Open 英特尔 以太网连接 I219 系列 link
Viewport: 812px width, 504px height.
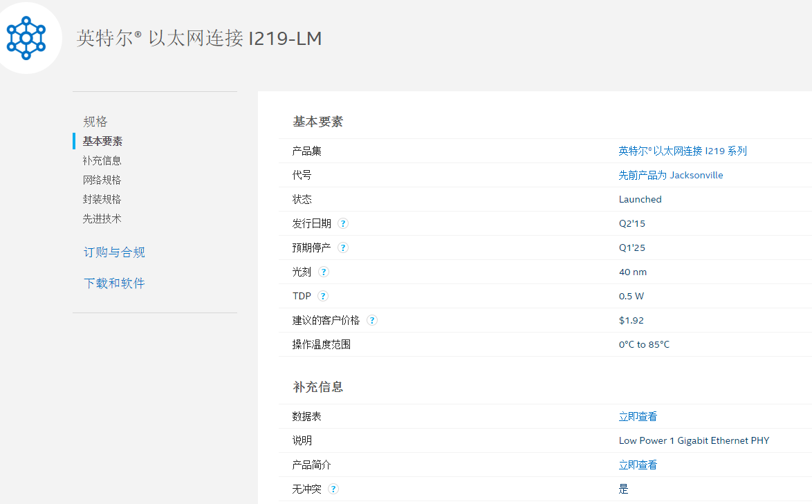pyautogui.click(x=683, y=151)
